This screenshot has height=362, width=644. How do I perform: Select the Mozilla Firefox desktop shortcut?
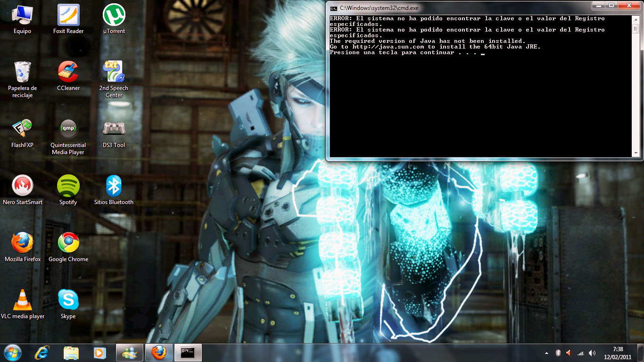(x=22, y=247)
